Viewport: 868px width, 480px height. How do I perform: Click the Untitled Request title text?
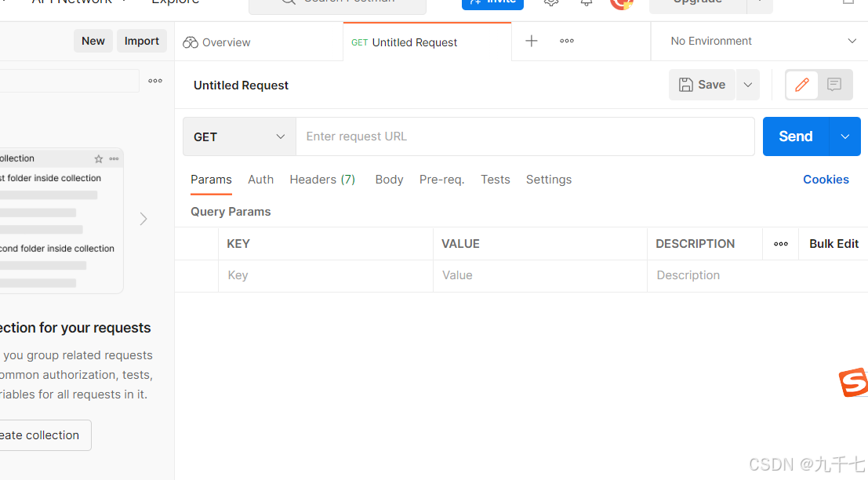pyautogui.click(x=241, y=85)
